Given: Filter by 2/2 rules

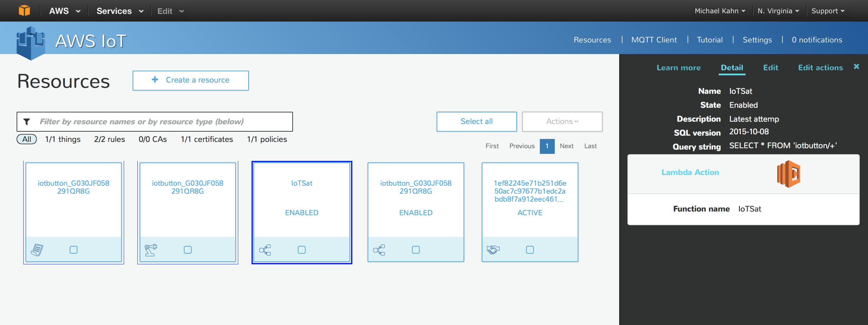Looking at the screenshot, I should pos(109,139).
